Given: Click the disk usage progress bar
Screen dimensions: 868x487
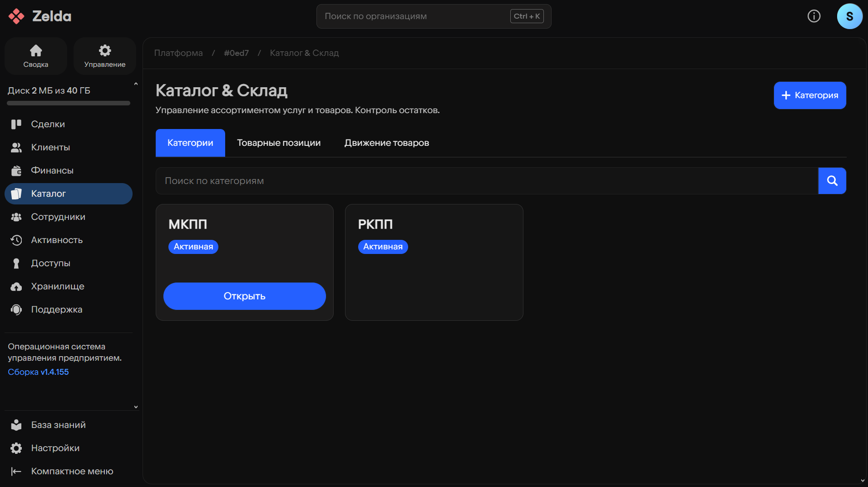Looking at the screenshot, I should coord(69,103).
